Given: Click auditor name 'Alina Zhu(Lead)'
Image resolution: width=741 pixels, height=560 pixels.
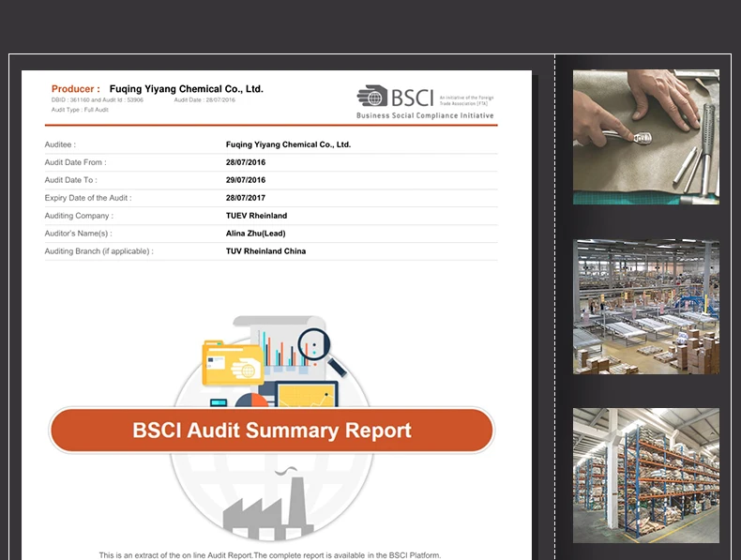Looking at the screenshot, I should tap(256, 234).
